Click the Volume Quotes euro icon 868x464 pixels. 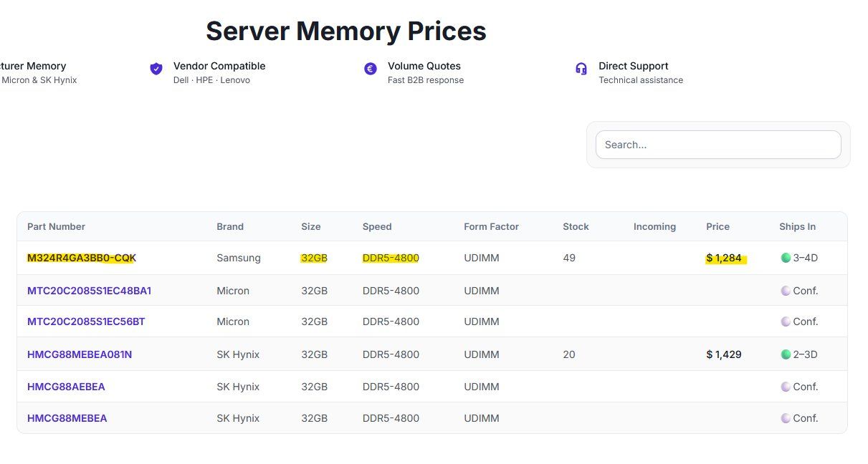(x=371, y=69)
